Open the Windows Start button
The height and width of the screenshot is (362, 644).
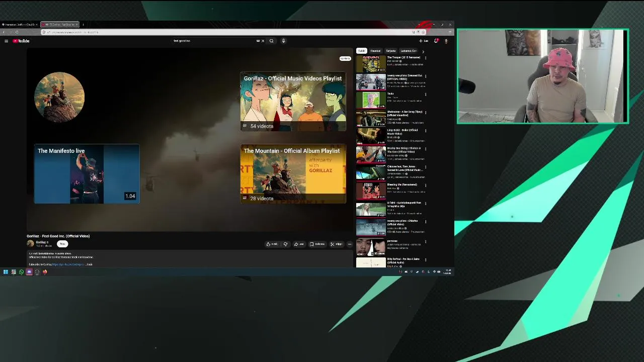[6, 272]
